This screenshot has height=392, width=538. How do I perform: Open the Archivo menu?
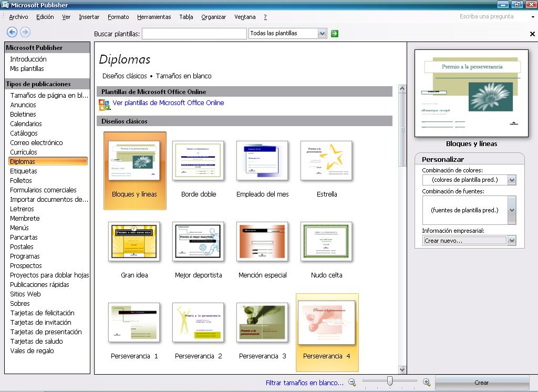pos(18,17)
